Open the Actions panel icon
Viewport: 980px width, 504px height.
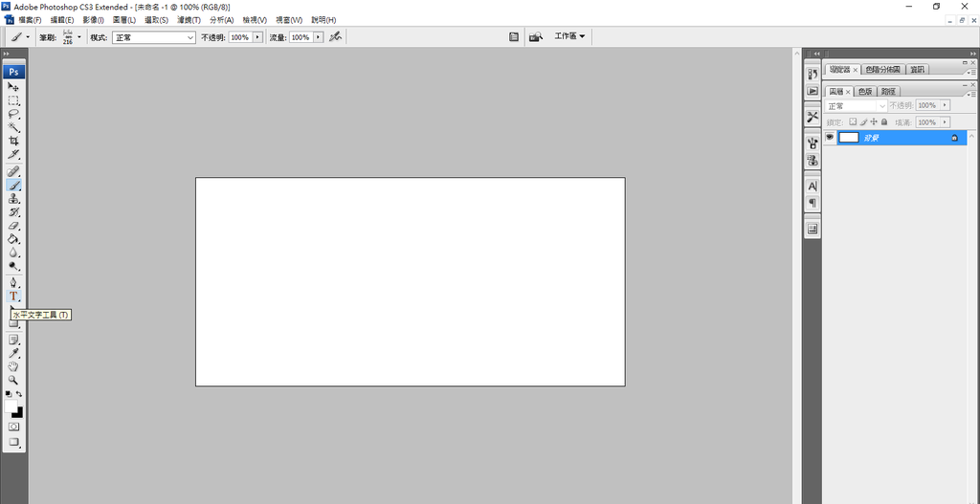pos(813,91)
